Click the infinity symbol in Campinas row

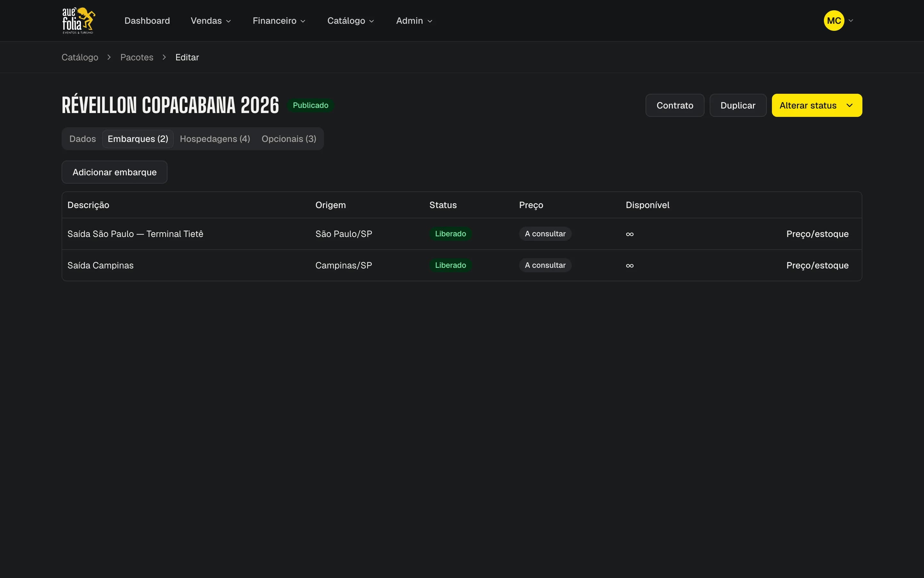tap(629, 266)
